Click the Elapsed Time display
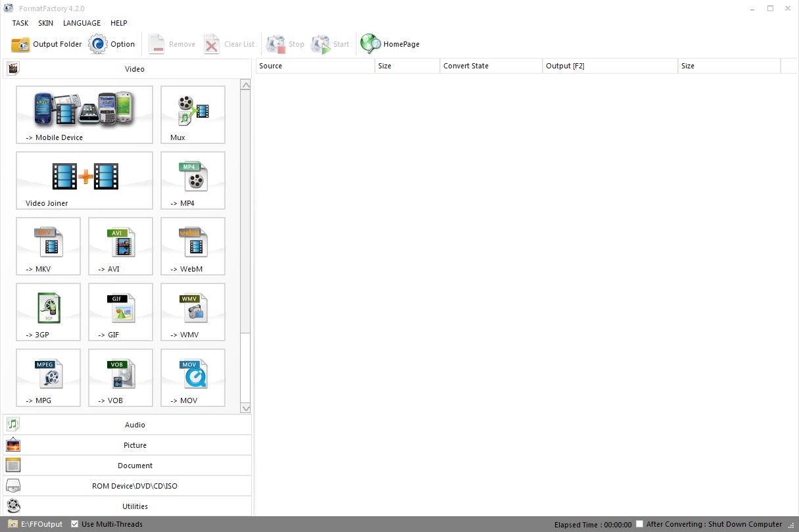 point(593,525)
